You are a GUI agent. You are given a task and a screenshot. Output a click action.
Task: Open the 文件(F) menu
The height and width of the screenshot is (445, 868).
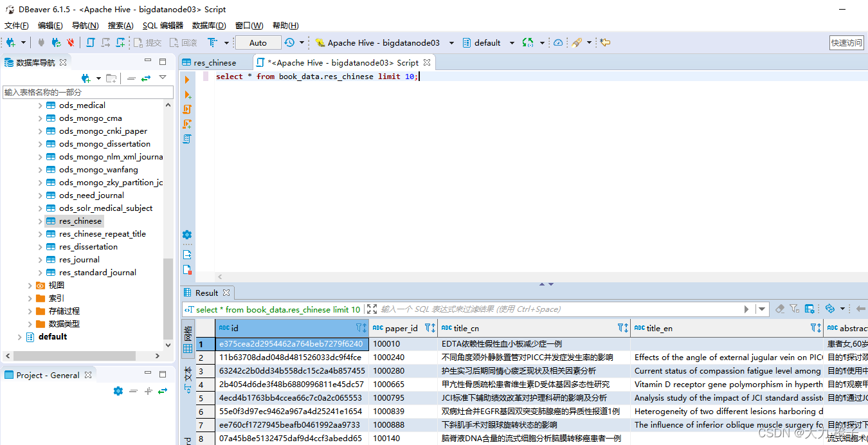(17, 26)
